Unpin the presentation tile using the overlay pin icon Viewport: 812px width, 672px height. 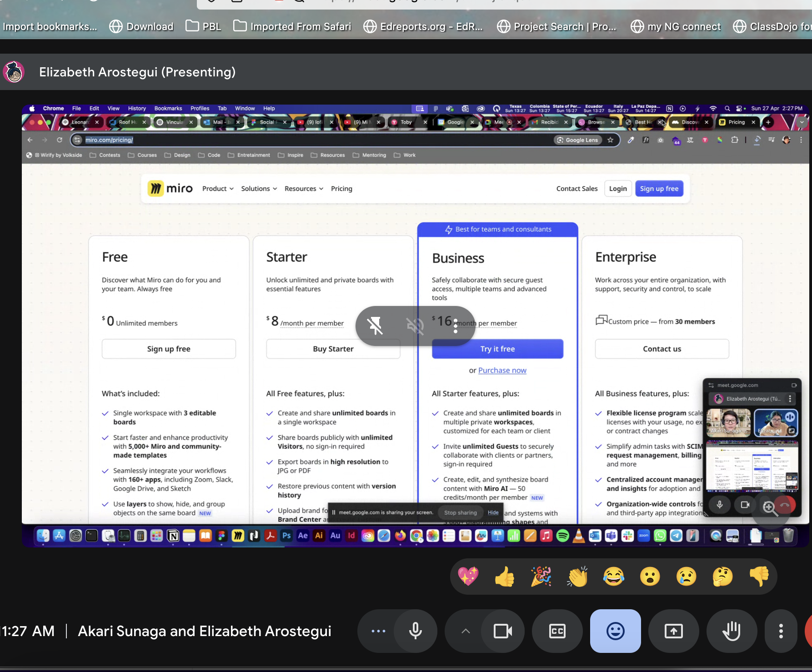coord(376,326)
